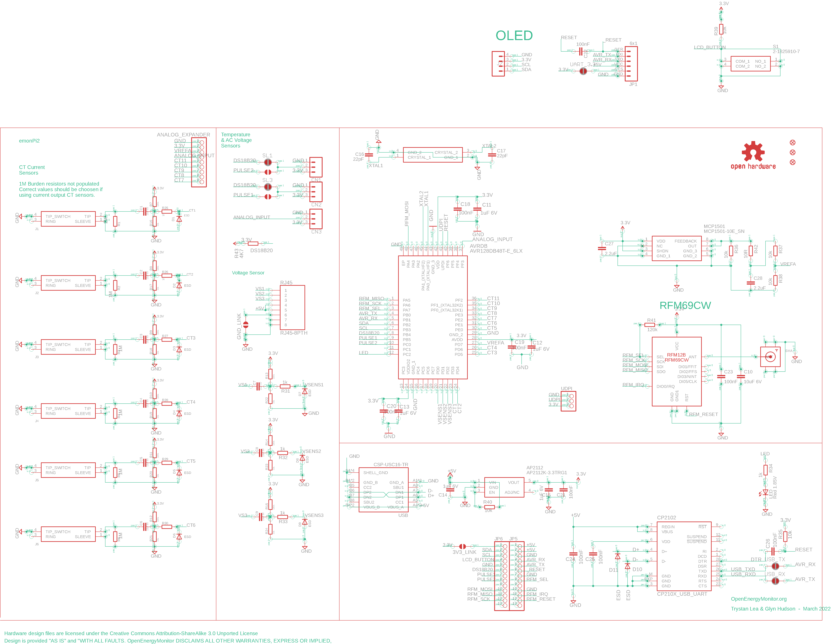Select the GND_LINK jumper near RJ45
This screenshot has width=834, height=644.
click(246, 325)
